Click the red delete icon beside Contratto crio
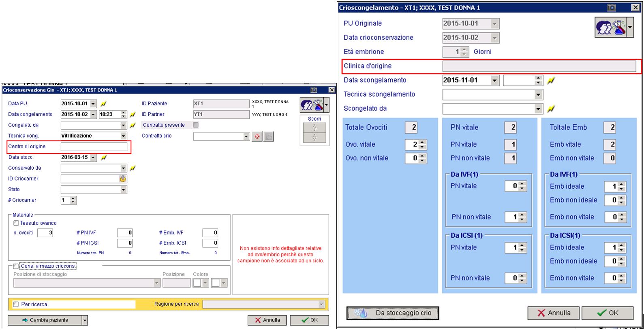The width and height of the screenshot is (644, 330). (257, 136)
